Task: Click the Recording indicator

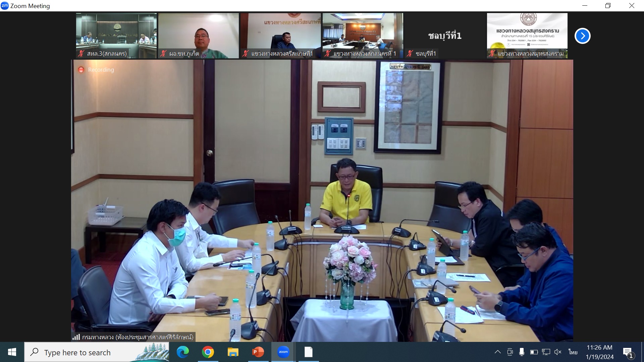Action: coord(97,70)
